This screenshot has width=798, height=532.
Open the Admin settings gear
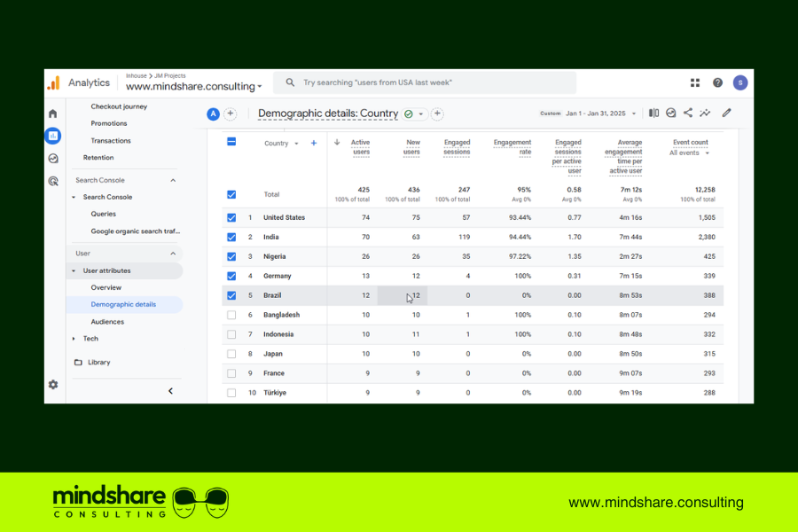coord(53,384)
